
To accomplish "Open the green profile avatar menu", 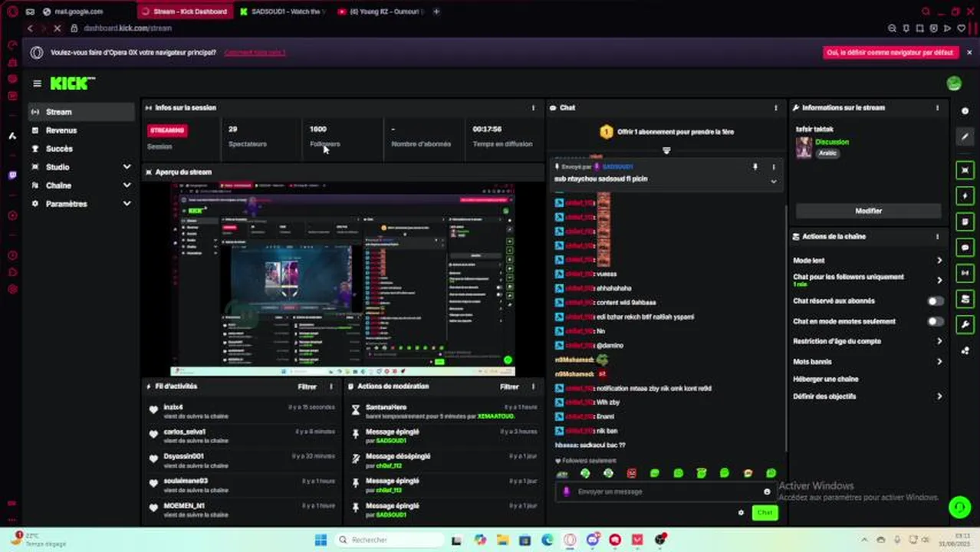I will click(x=954, y=84).
